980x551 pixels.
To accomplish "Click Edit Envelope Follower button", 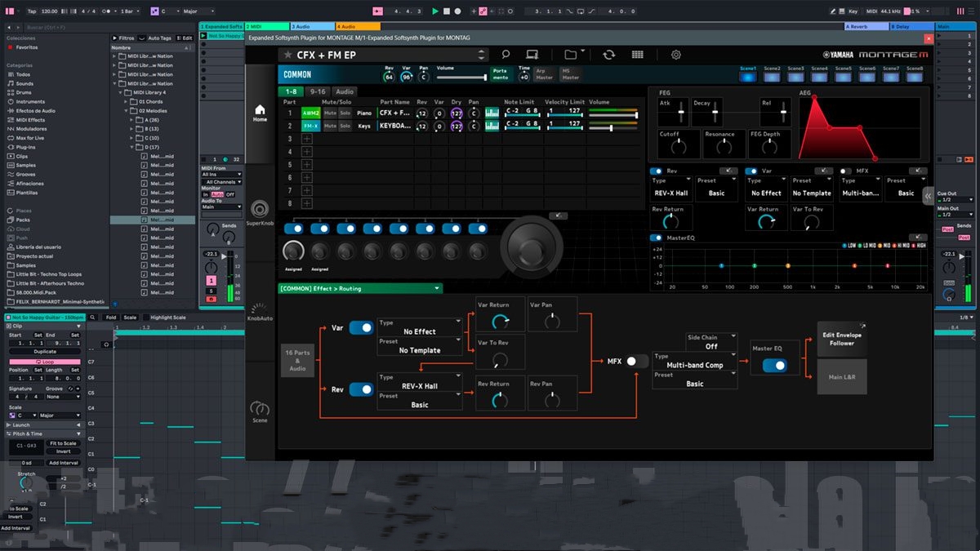I will coord(842,339).
